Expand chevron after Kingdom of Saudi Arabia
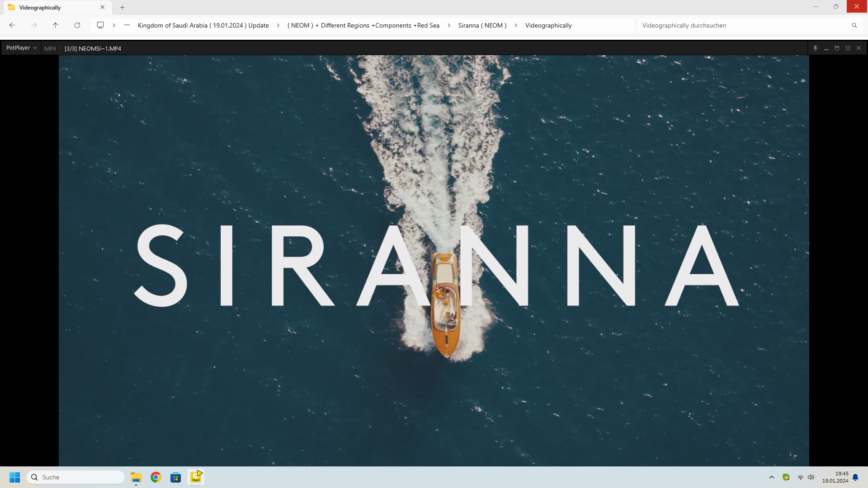868x488 pixels. click(278, 25)
